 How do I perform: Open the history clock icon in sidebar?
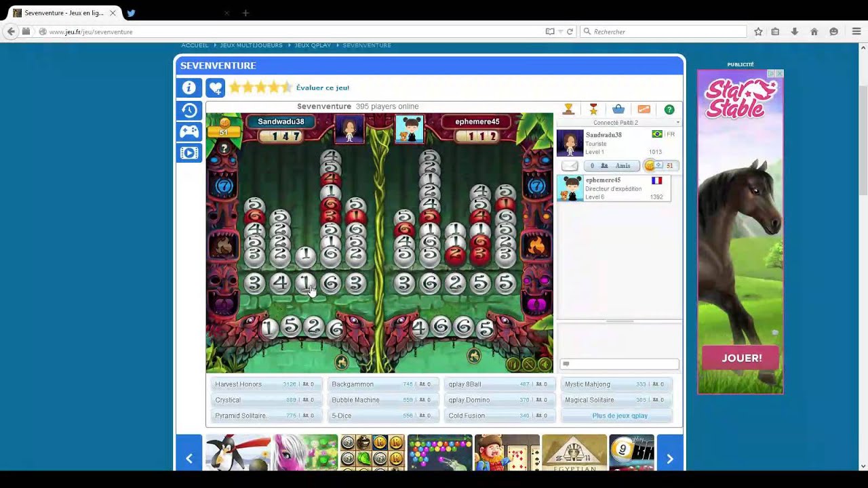(189, 110)
